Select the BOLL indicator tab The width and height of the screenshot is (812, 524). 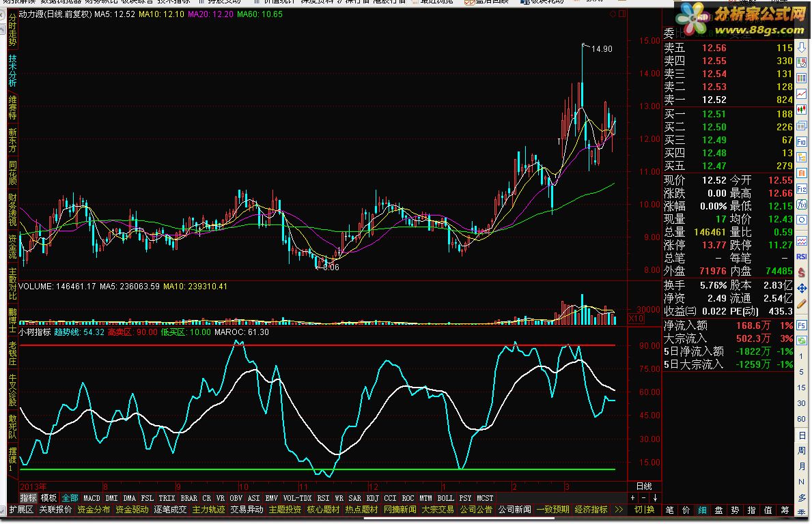[445, 498]
